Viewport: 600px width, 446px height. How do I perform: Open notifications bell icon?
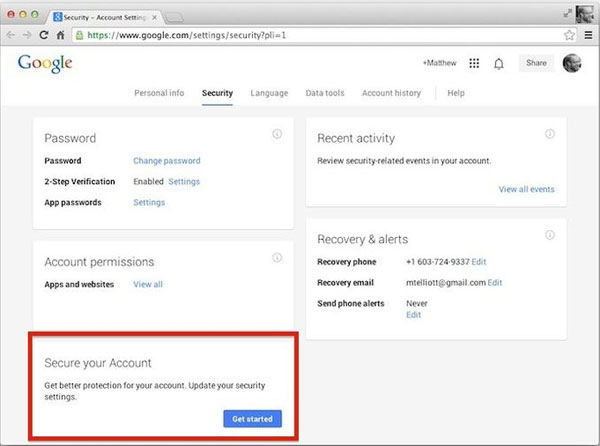click(499, 63)
